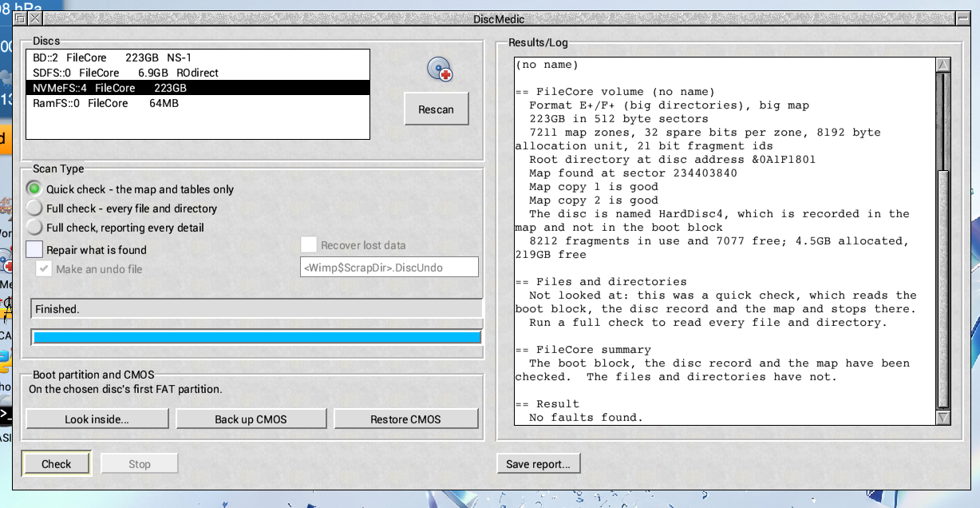Enable Repair what is found checkbox
Screen dimensions: 980x508
34,249
